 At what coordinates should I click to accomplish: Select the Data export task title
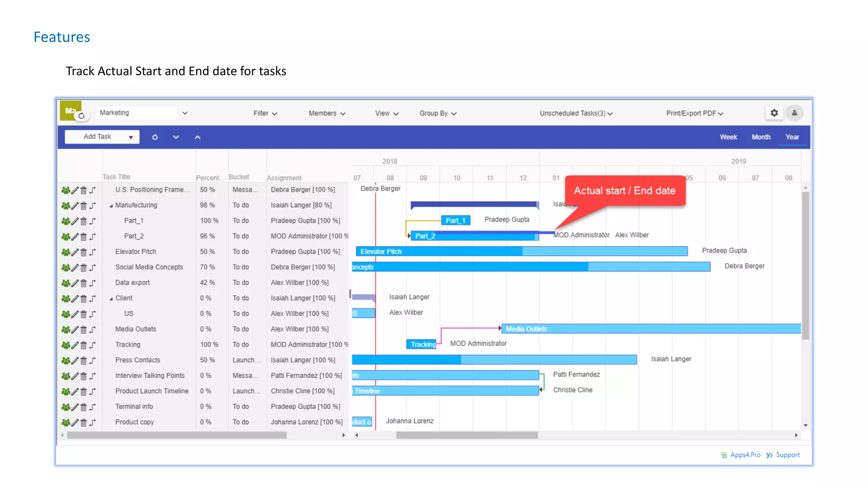(133, 283)
